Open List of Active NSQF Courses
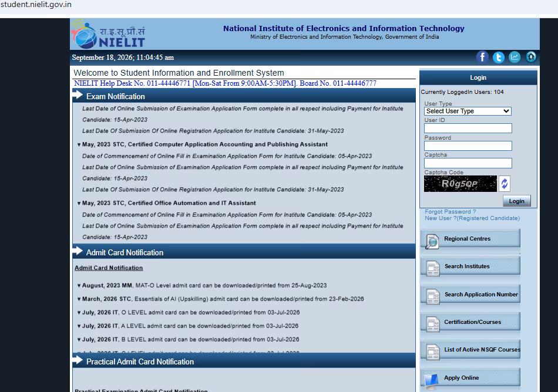Viewport: 558px width, 392px height. [470, 350]
